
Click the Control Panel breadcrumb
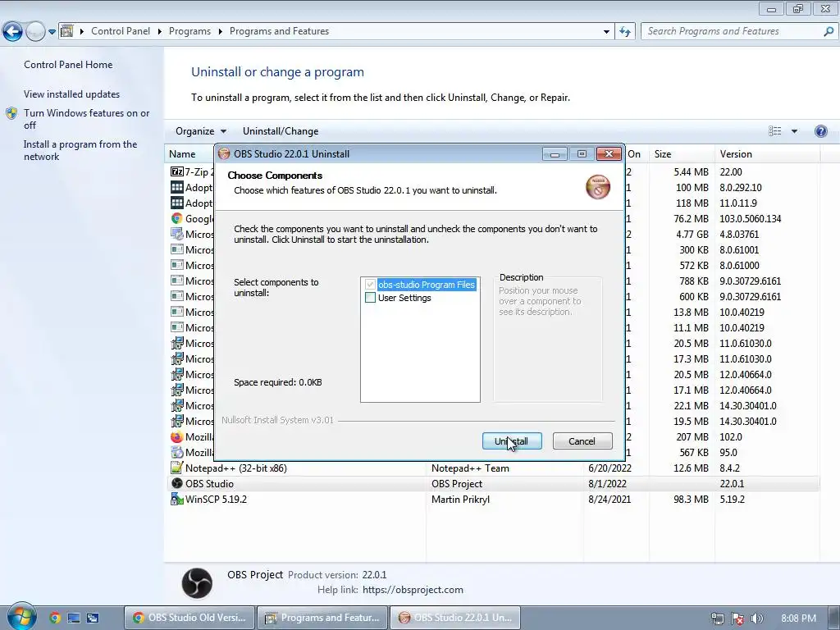(x=121, y=31)
